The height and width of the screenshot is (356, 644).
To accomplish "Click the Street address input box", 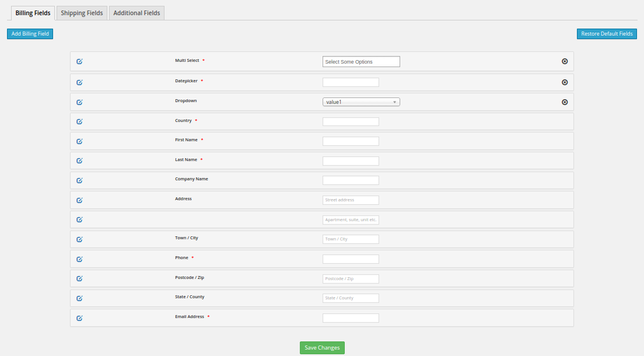I will pyautogui.click(x=351, y=200).
